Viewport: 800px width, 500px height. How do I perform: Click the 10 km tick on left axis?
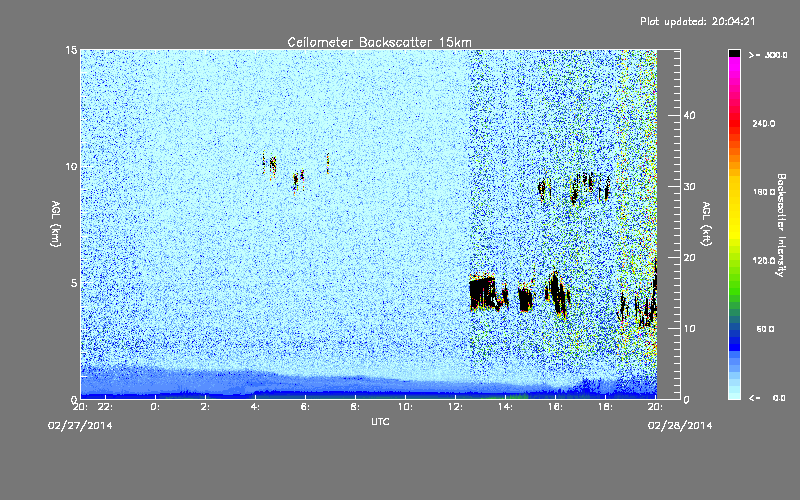coord(71,166)
